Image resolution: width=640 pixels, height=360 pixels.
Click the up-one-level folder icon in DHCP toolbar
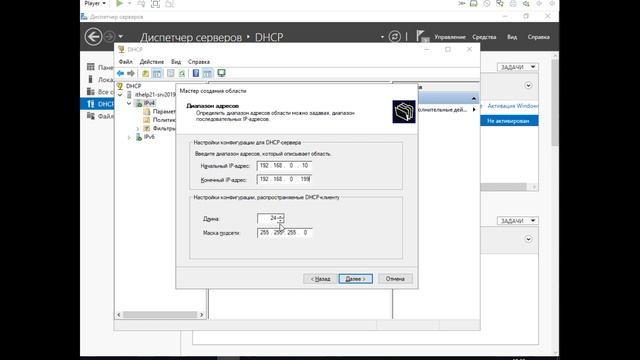[x=145, y=73]
